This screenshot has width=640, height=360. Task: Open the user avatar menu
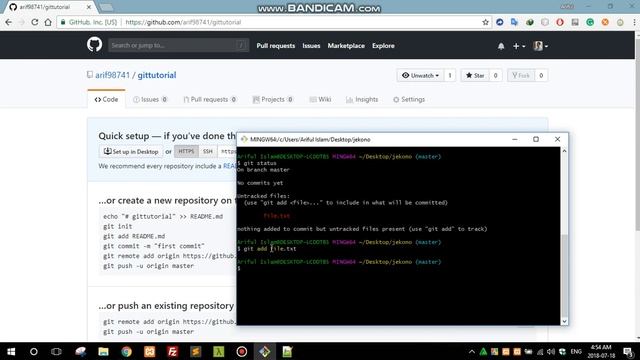click(x=540, y=46)
